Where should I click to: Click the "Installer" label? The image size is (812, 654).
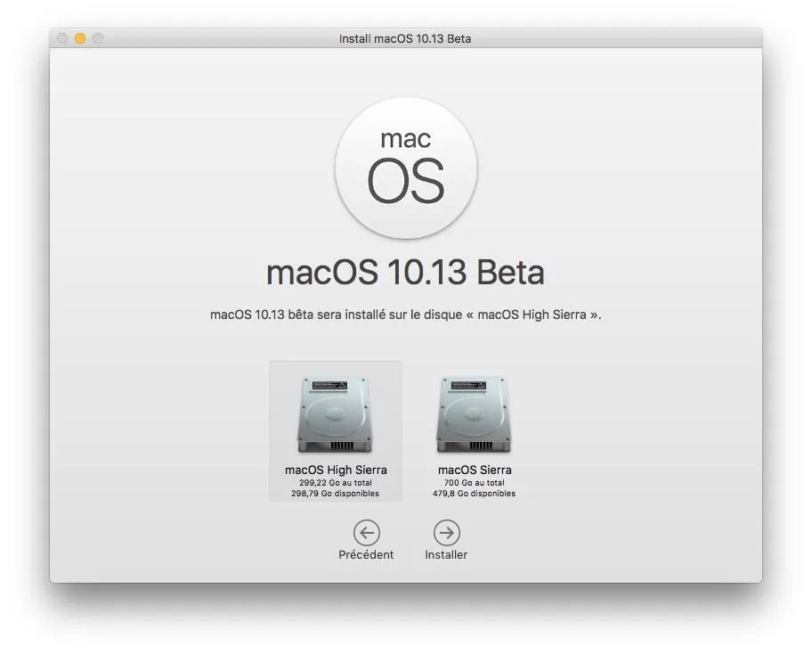click(446, 554)
